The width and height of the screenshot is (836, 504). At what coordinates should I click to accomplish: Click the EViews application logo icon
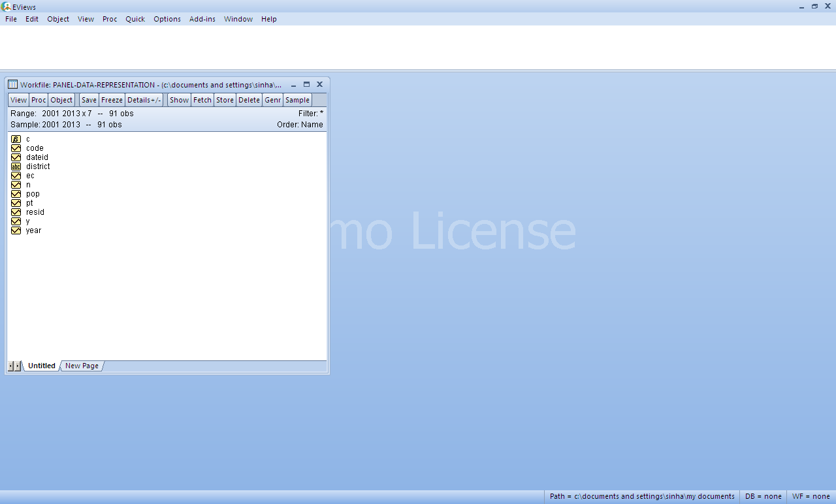pos(6,6)
